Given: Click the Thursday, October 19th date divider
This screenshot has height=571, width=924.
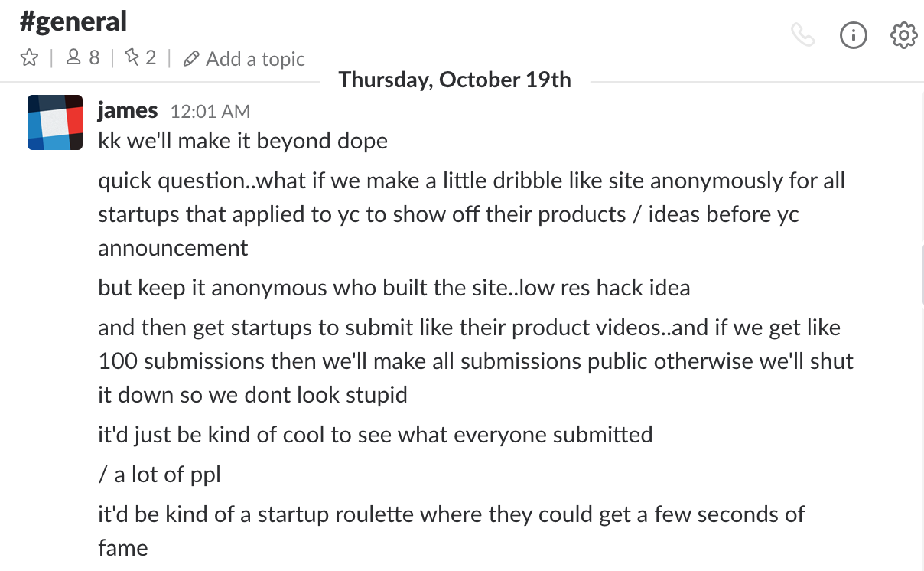Looking at the screenshot, I should pyautogui.click(x=454, y=80).
